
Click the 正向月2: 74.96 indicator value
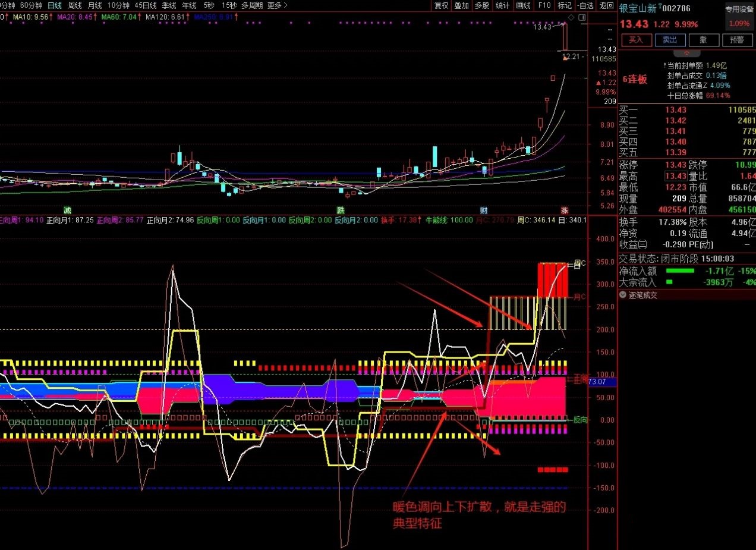[171, 220]
